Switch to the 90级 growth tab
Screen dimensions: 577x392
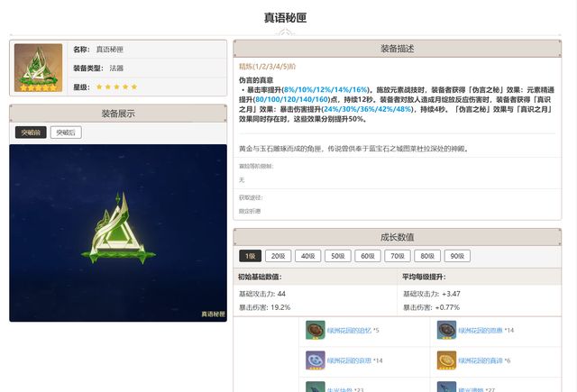click(457, 256)
